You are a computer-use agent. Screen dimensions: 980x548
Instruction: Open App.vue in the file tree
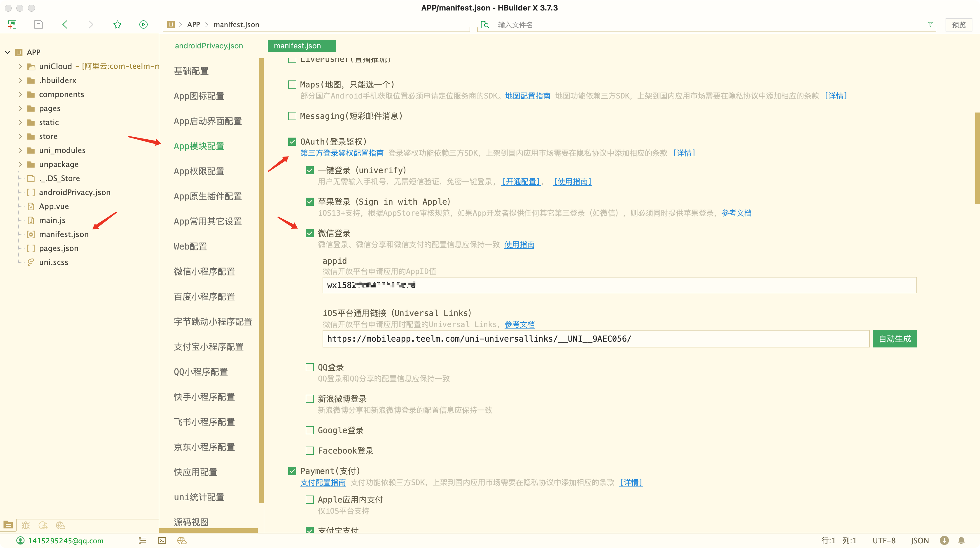[54, 206]
